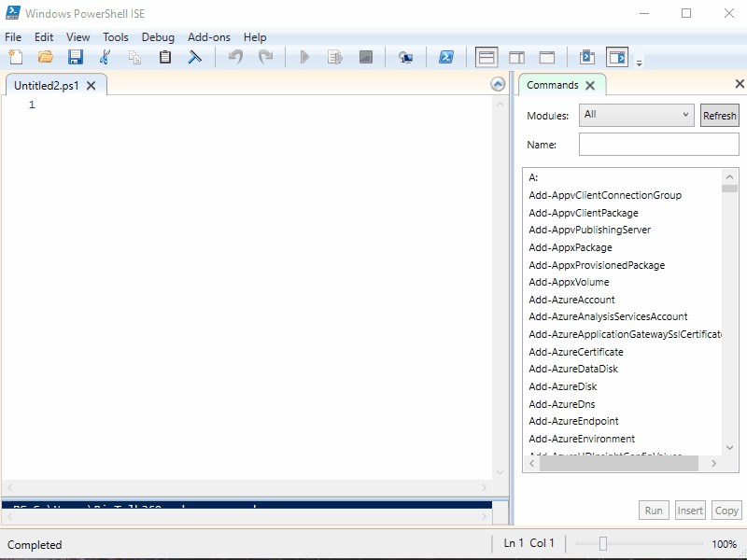Image resolution: width=747 pixels, height=560 pixels.
Task: Expand the Modules dropdown showing All
Action: [x=637, y=115]
